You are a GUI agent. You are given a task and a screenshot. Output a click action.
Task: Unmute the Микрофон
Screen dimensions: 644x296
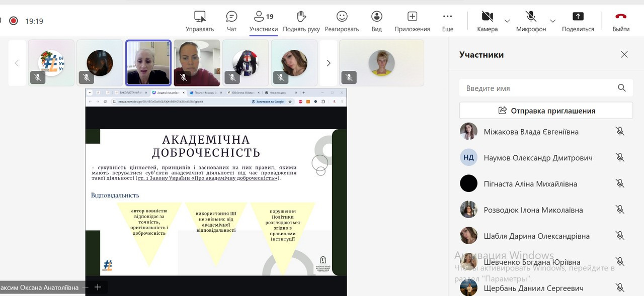531,21
